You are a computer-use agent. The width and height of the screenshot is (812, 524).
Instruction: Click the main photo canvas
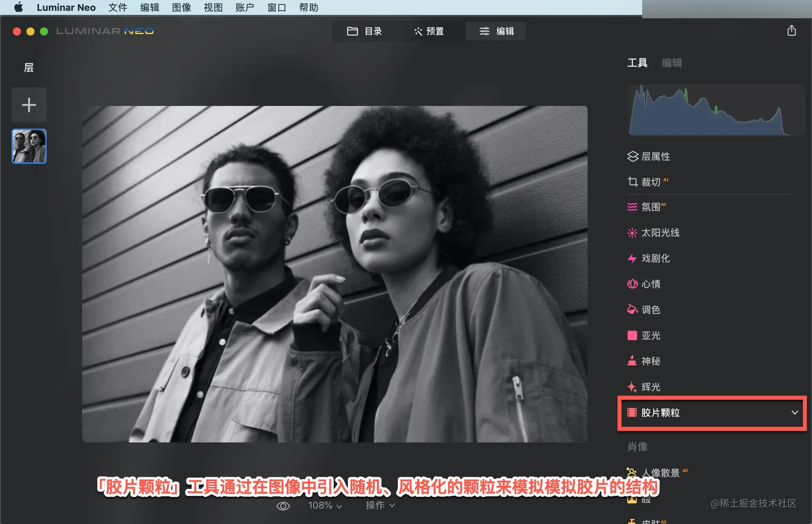[335, 274]
